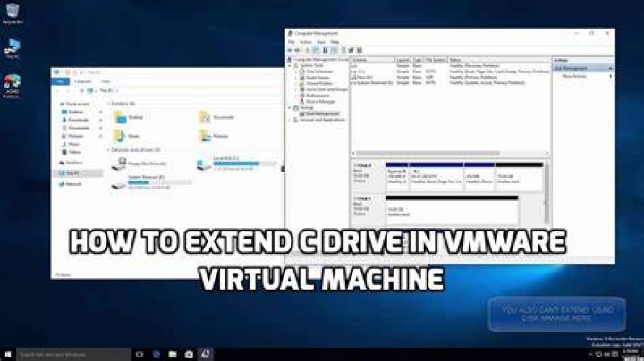Collapse the Storage tree node
Image resolution: width=644 pixels, height=361 pixels.
pos(290,107)
